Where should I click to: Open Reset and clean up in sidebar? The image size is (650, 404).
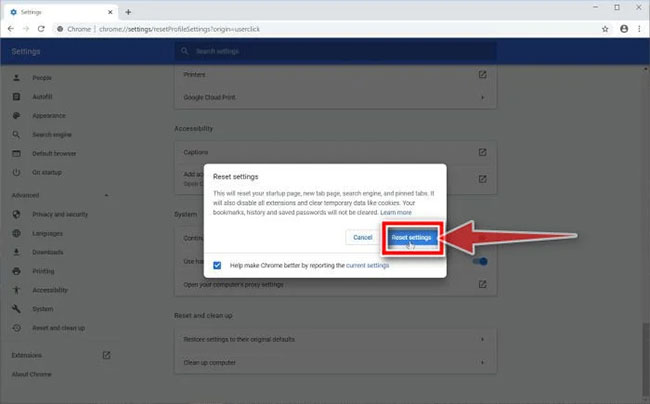tap(58, 328)
